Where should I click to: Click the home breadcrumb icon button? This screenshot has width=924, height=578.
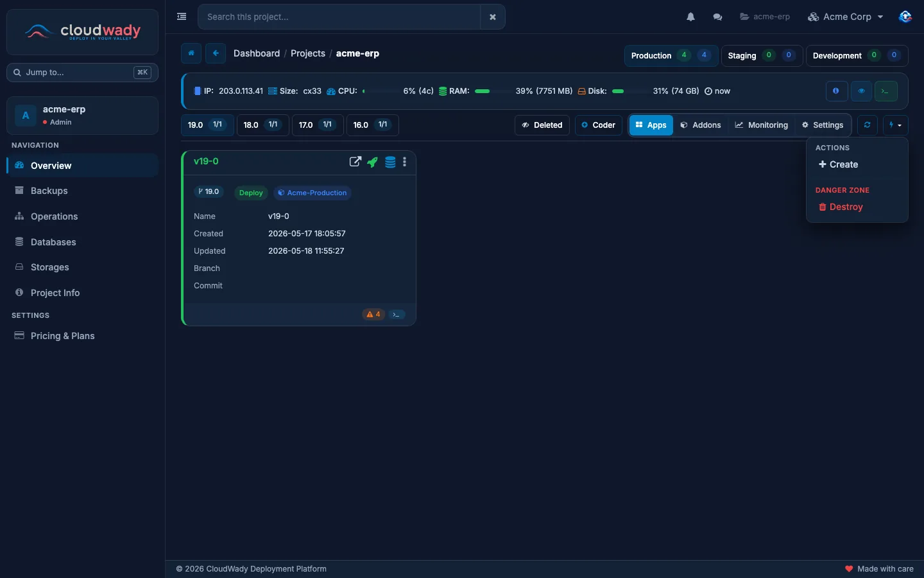191,53
